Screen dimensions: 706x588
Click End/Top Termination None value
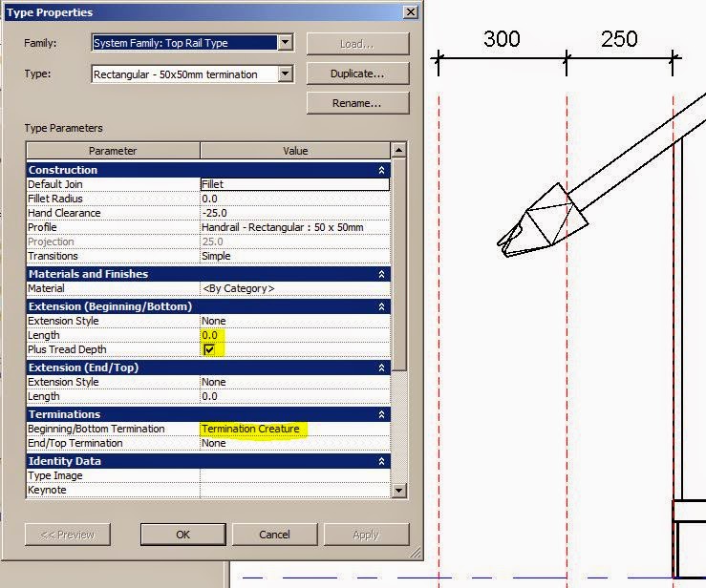pos(295,443)
